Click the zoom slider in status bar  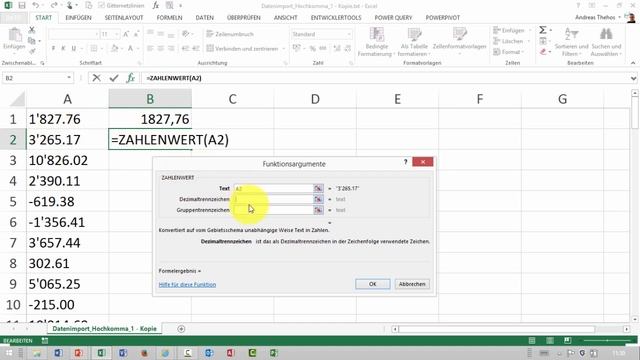point(607,340)
